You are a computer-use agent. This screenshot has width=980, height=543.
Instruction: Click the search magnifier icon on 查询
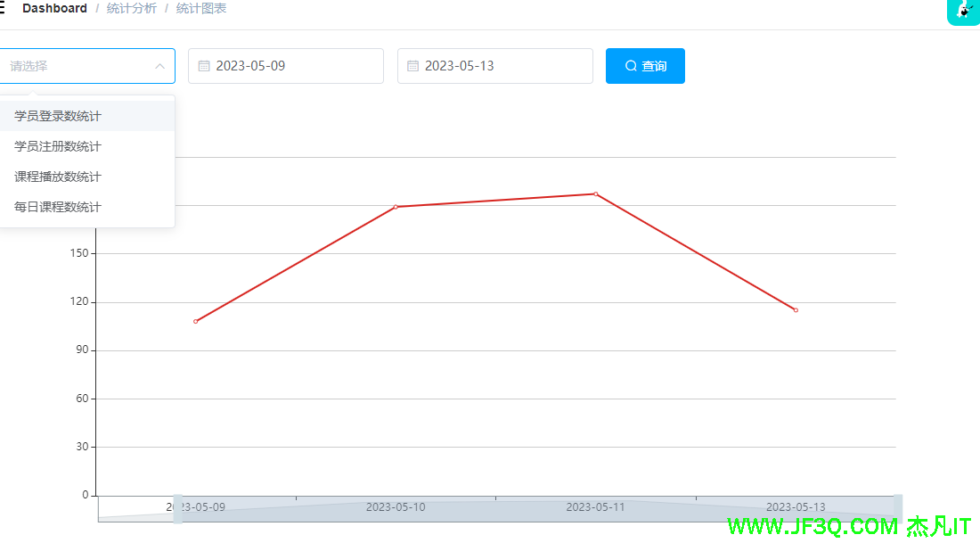[x=631, y=66]
